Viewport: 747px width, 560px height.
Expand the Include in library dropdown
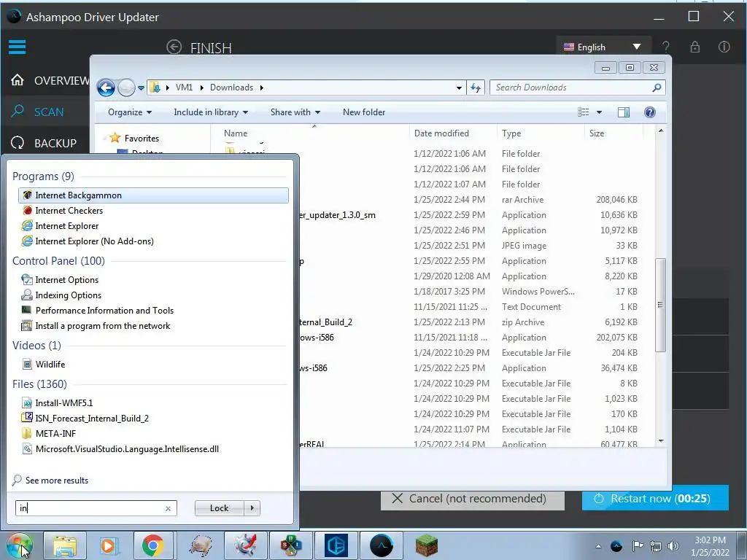click(x=211, y=112)
